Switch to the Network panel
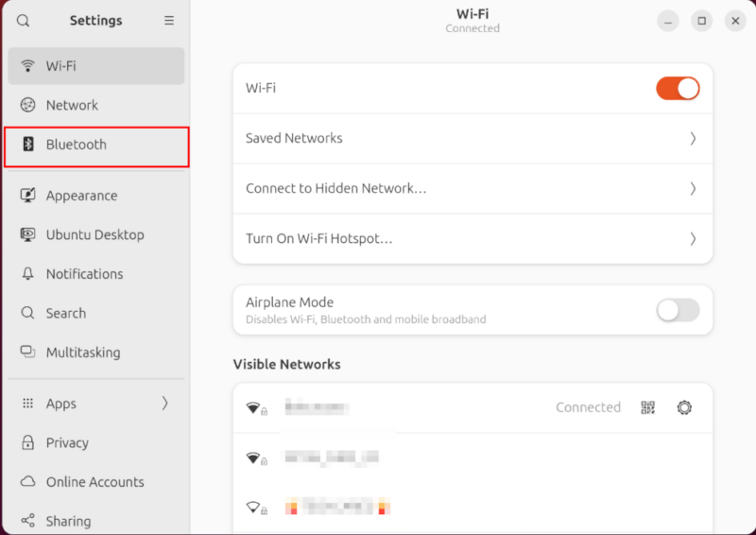Screen dimensions: 756x535 pyautogui.click(x=72, y=105)
